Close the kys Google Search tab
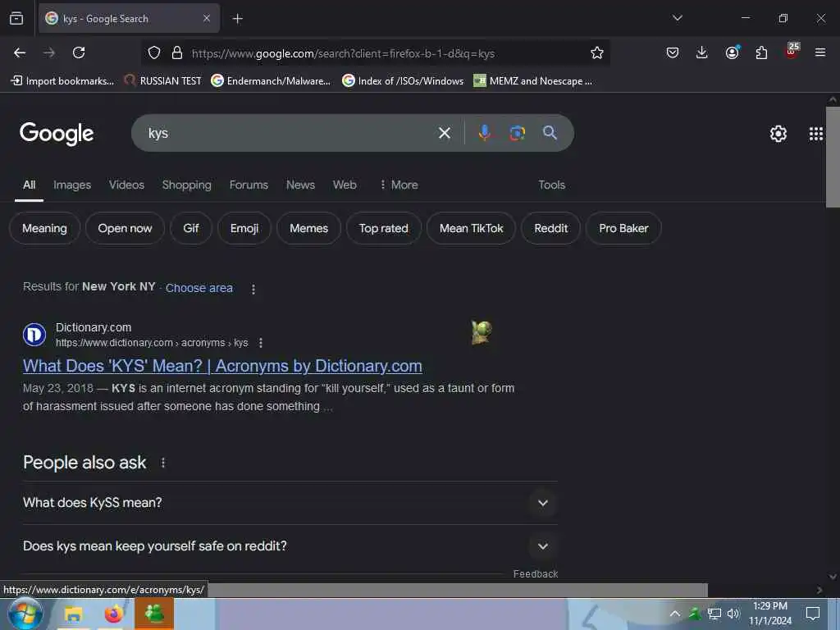Viewport: 840px width, 630px height. click(206, 18)
